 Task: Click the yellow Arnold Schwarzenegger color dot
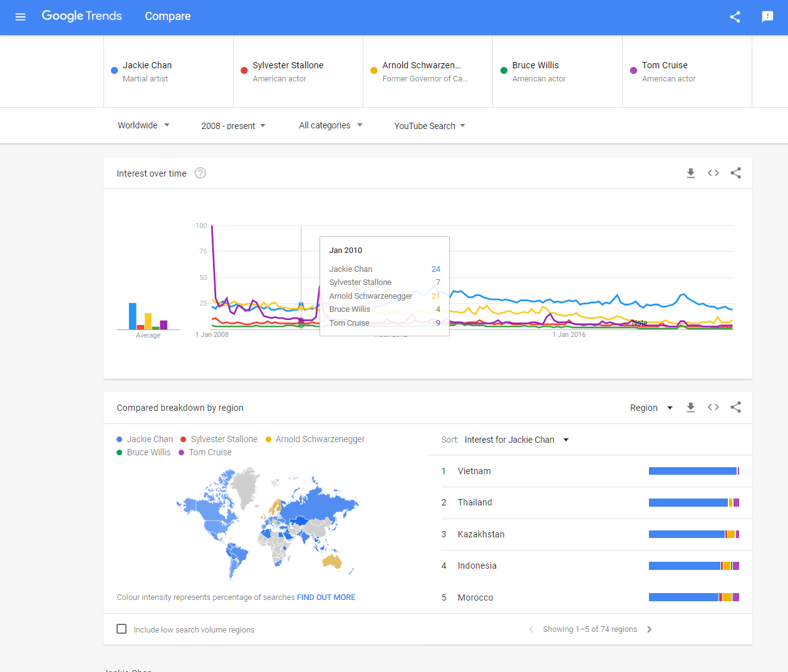click(x=373, y=71)
